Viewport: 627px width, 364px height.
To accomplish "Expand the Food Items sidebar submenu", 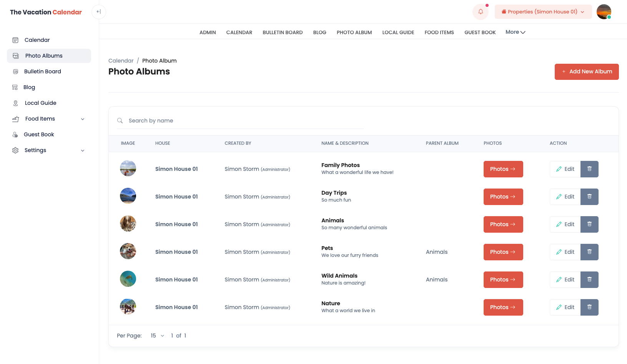I will [x=83, y=119].
